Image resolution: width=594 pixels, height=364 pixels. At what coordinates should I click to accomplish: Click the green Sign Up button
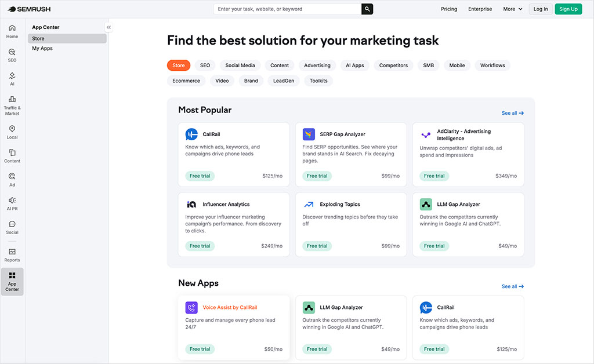point(568,9)
